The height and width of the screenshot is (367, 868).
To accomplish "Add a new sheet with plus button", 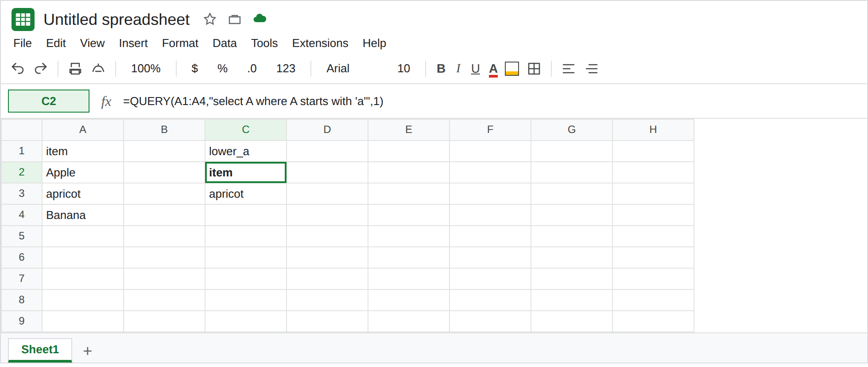I will tap(88, 351).
